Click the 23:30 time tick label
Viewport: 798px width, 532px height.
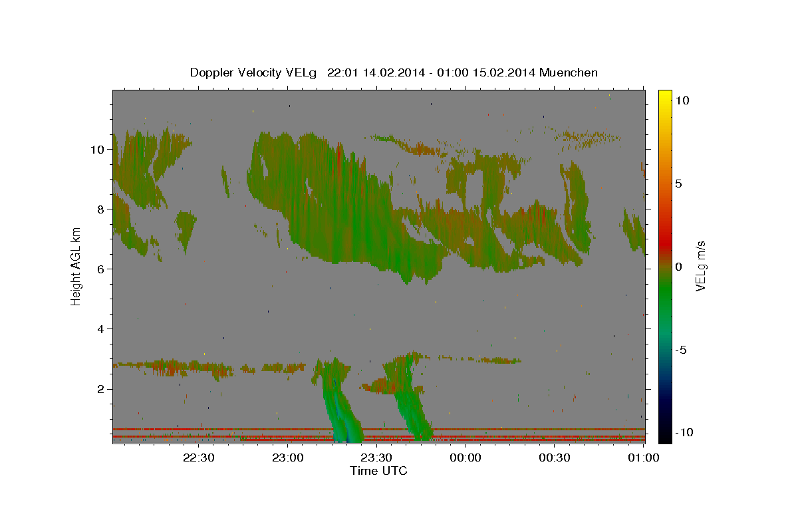click(376, 458)
